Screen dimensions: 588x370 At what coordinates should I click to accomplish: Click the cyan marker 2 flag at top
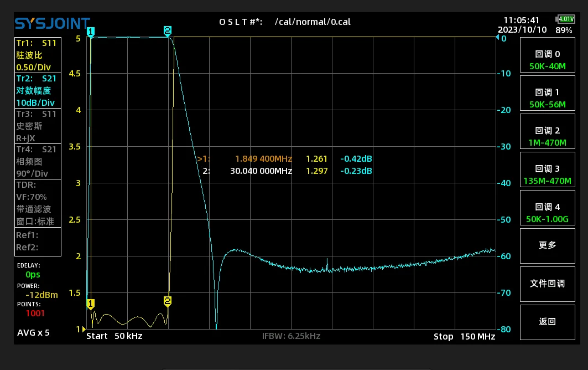coord(168,31)
